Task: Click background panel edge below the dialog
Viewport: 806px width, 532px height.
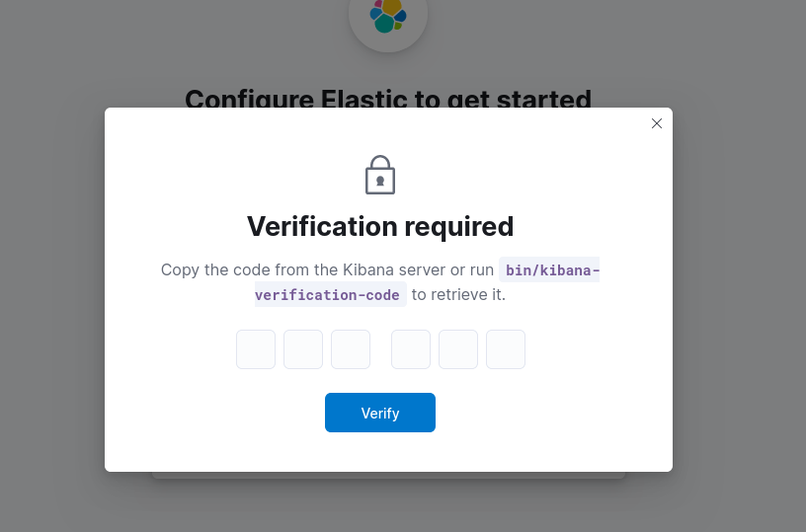Action: 388,476
